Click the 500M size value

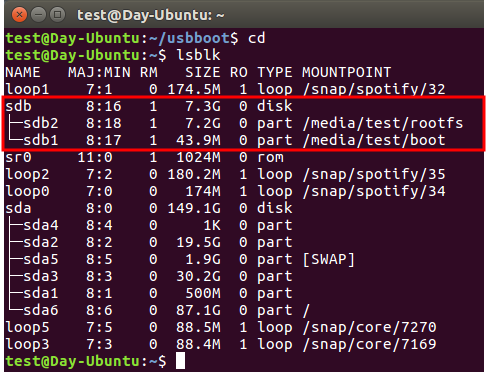pos(203,293)
